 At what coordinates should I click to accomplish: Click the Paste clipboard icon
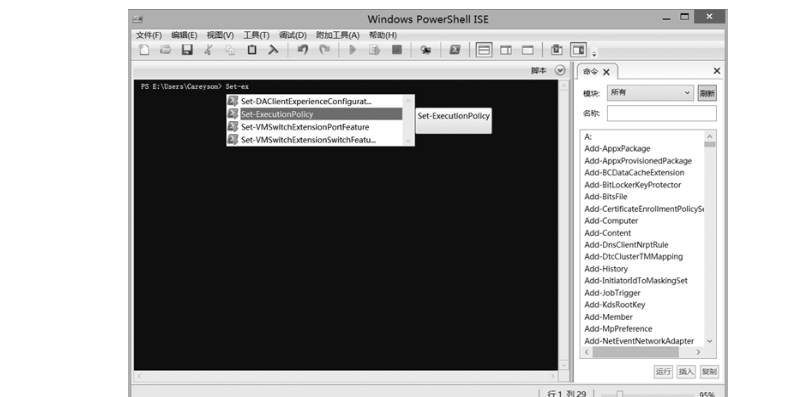coord(252,49)
